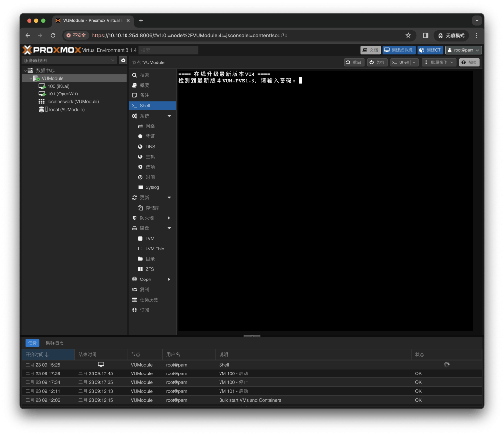
Task: Reload the page with browser refresh icon
Action: click(53, 36)
